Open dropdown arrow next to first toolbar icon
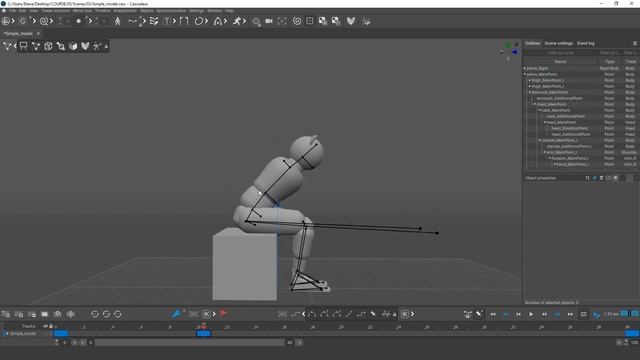This screenshot has width=640, height=360. coord(13,21)
